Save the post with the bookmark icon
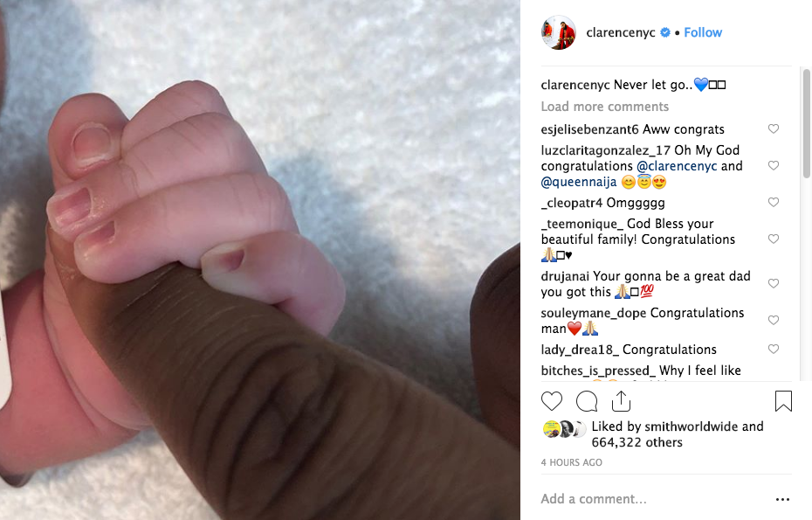The width and height of the screenshot is (812, 520). click(x=783, y=401)
